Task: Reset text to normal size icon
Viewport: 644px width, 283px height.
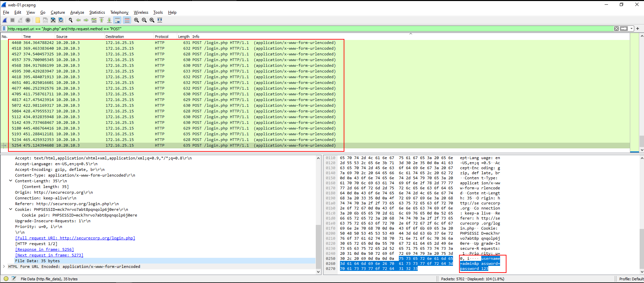Action: (152, 20)
